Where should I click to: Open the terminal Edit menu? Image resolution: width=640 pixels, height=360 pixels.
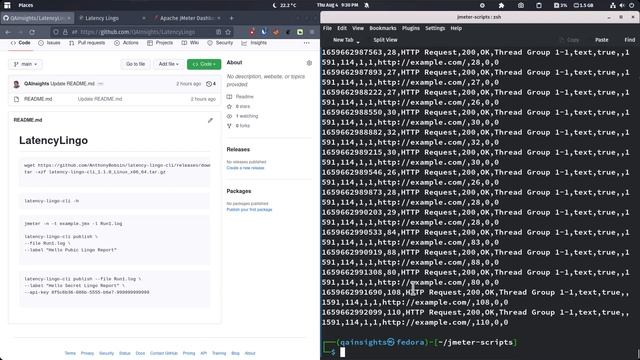coord(342,28)
